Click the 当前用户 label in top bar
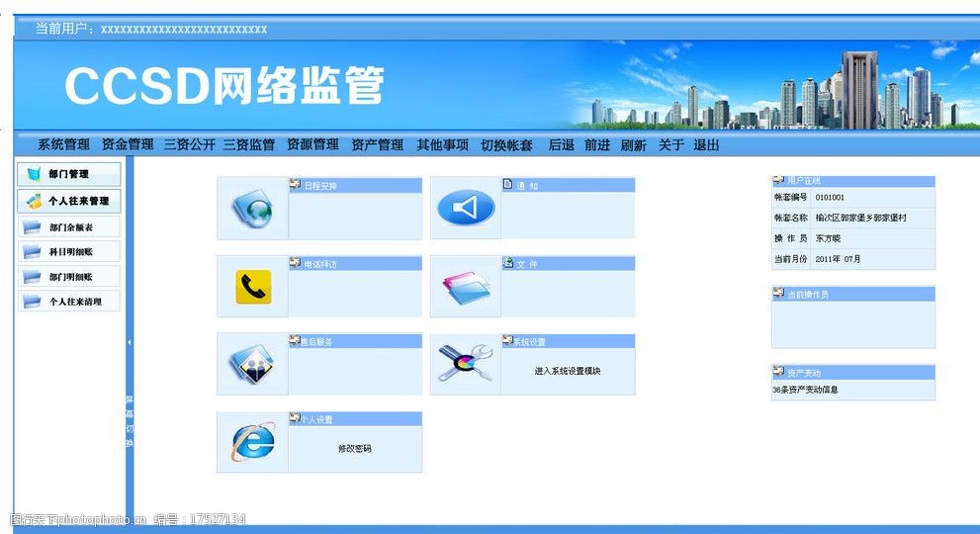Viewport: 980px width, 534px height. click(63, 28)
